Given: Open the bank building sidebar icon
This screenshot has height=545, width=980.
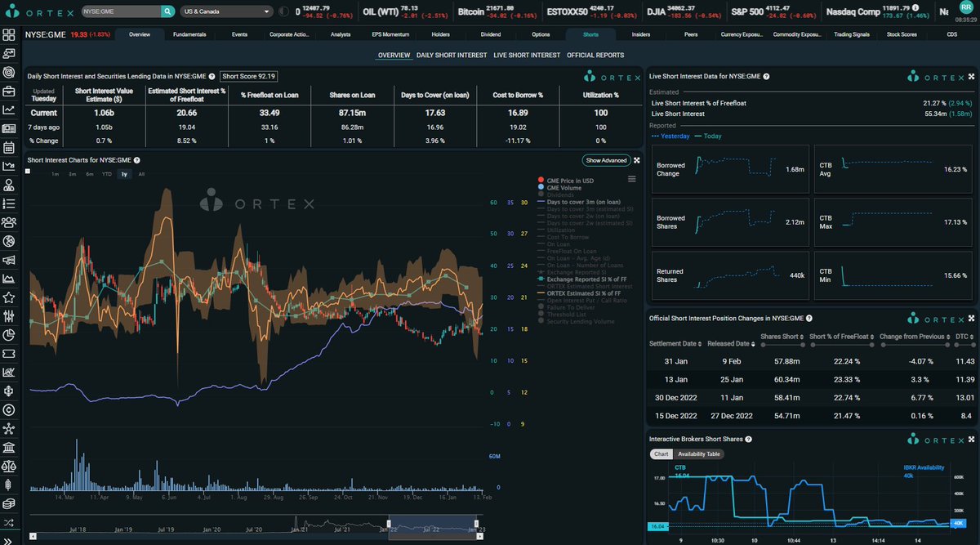Looking at the screenshot, I should tap(9, 447).
